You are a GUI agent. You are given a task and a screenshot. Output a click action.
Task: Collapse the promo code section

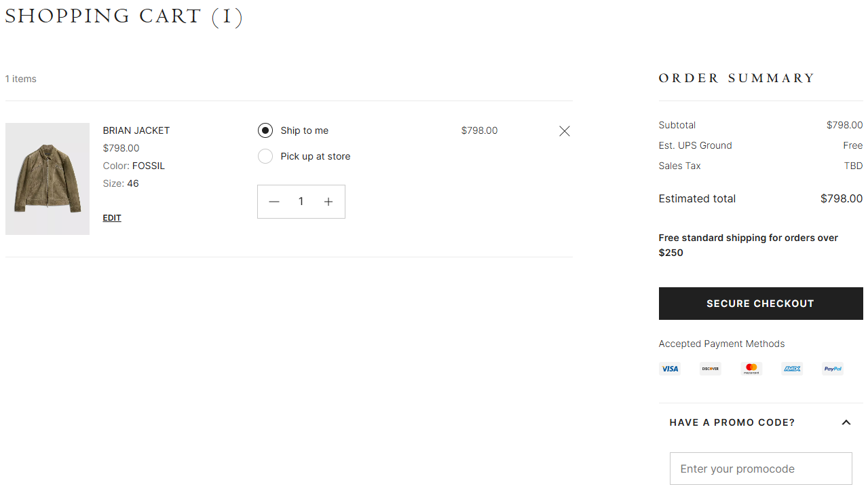pyautogui.click(x=846, y=422)
